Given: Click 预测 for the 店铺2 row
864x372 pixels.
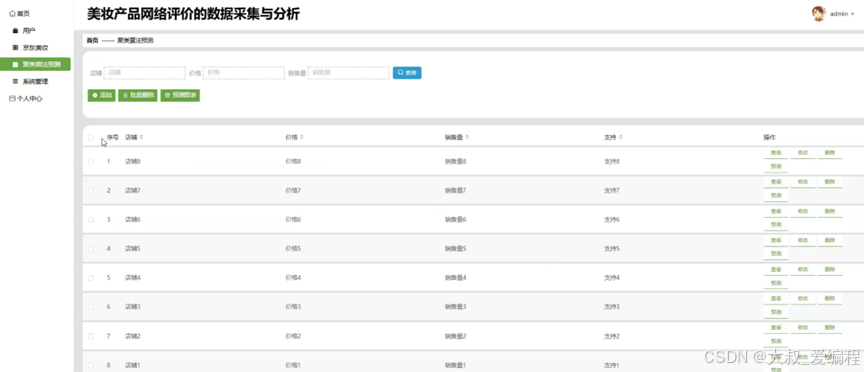Looking at the screenshot, I should click(776, 342).
